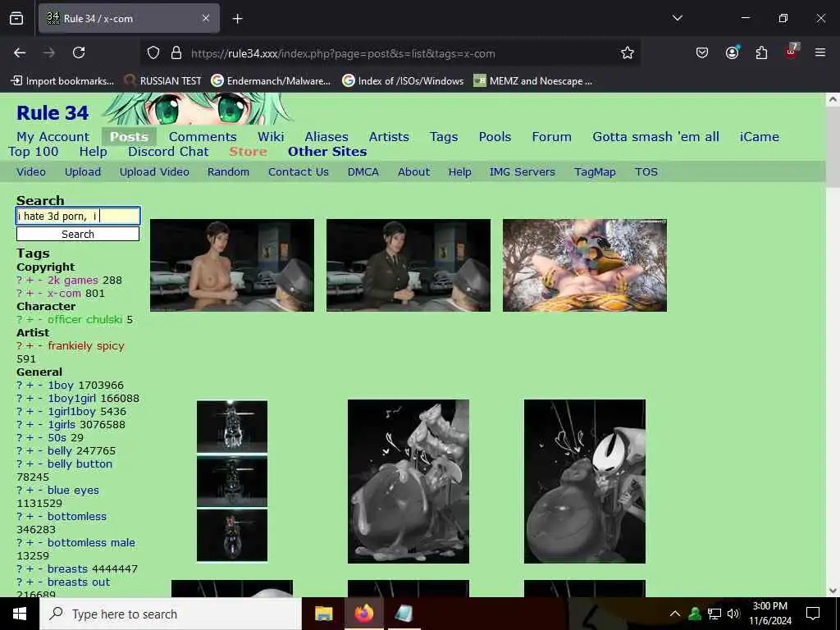Open File Explorer from taskbar

point(323,614)
